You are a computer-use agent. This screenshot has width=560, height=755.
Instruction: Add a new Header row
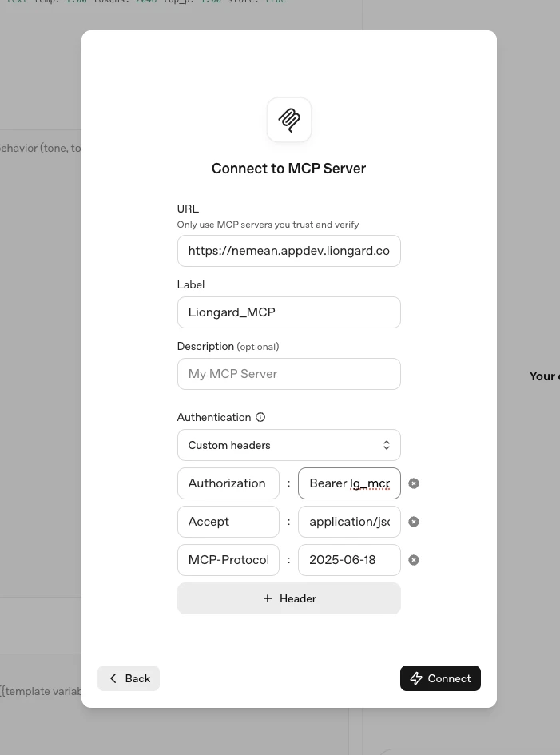click(289, 598)
